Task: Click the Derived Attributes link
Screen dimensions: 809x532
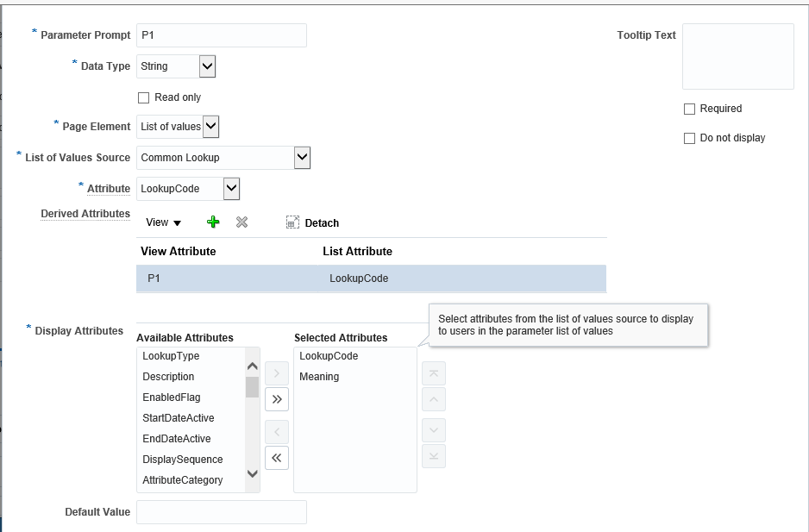Action: [85, 213]
